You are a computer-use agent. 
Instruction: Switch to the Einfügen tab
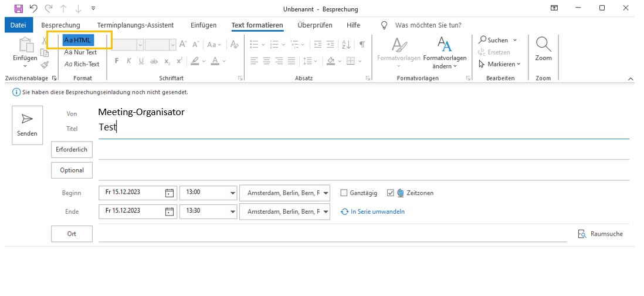click(x=204, y=25)
